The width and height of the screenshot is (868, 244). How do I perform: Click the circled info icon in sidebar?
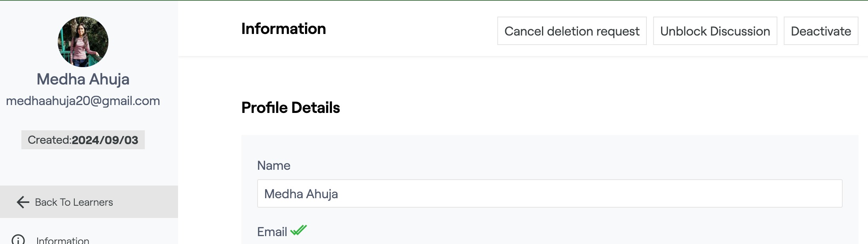point(18,240)
